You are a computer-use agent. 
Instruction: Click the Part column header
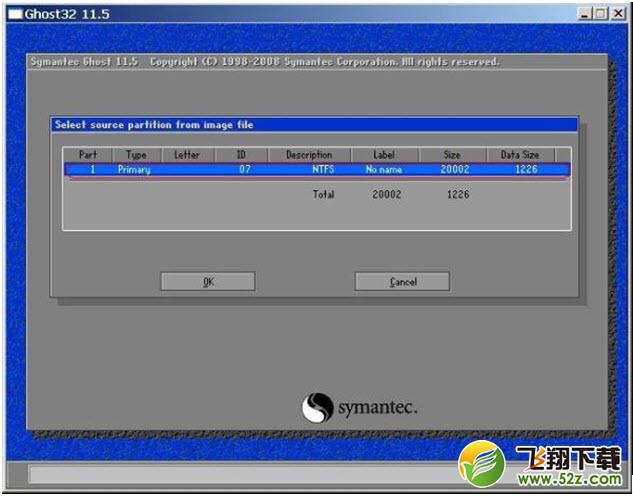(88, 155)
